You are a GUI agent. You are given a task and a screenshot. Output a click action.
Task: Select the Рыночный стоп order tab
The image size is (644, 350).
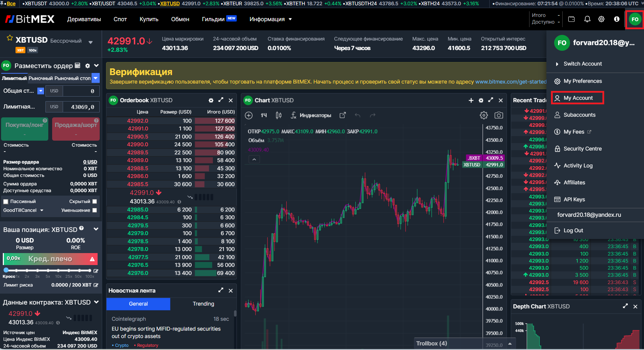pyautogui.click(x=73, y=78)
